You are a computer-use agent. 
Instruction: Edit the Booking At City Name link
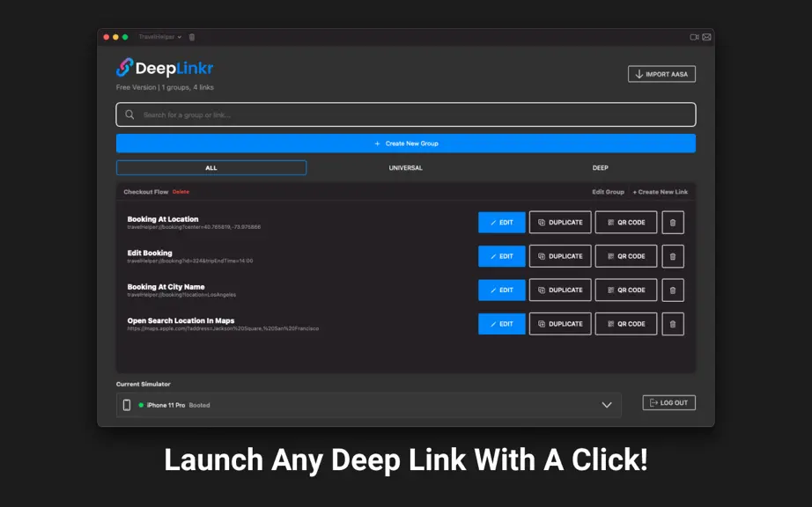coord(502,290)
